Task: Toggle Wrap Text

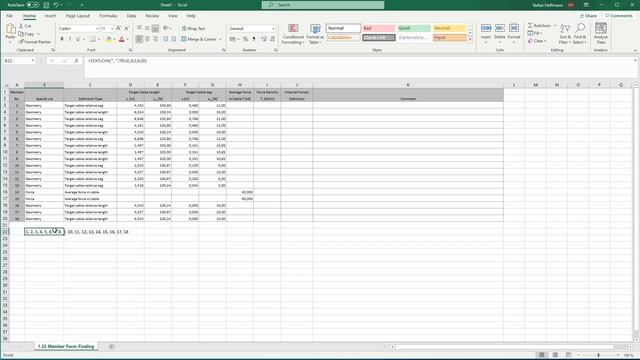Action: click(193, 29)
